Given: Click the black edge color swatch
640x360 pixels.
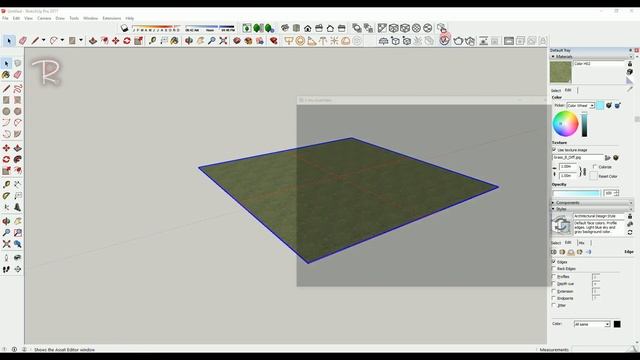Looking at the screenshot, I should coord(617,324).
